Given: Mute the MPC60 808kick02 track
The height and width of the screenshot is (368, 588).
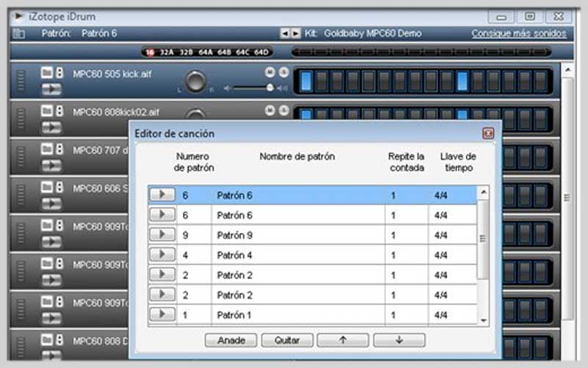Looking at the screenshot, I should click(270, 110).
